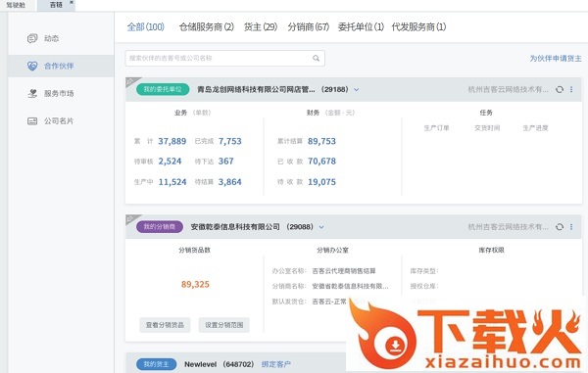The image size is (588, 373).
Task: Click the 累计 value 37,889
Action: [x=172, y=141]
